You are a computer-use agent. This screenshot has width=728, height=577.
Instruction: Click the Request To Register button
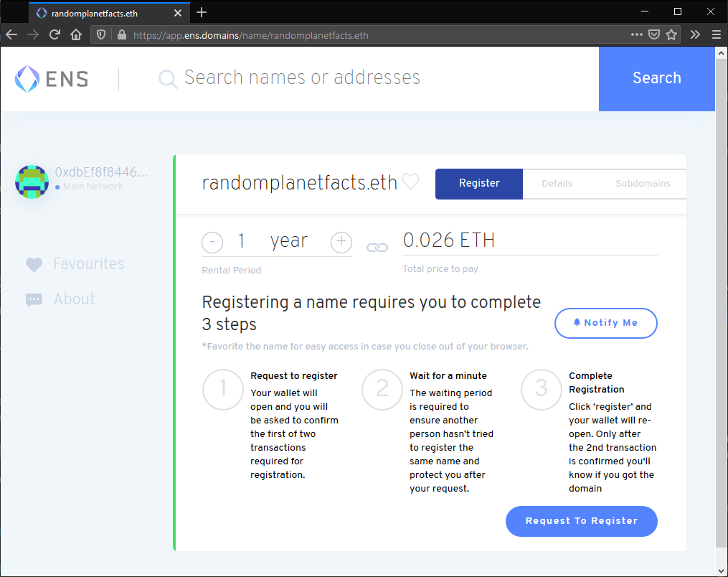(581, 521)
